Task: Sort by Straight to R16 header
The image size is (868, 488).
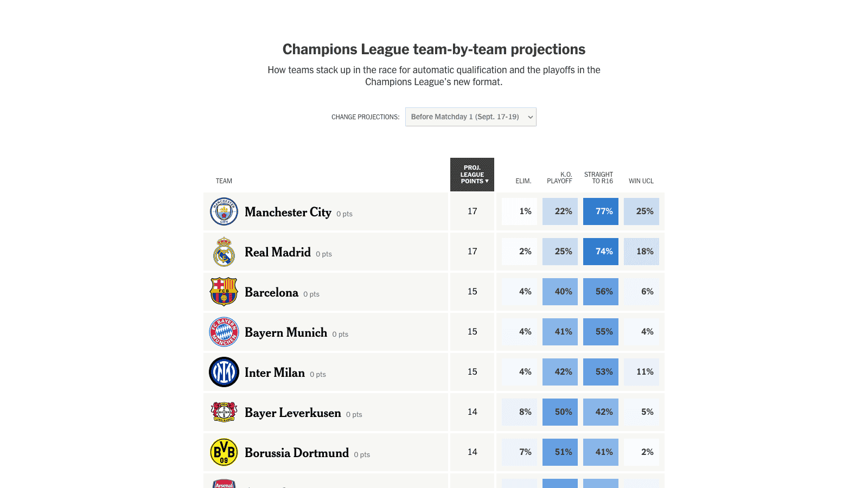Action: (599, 178)
